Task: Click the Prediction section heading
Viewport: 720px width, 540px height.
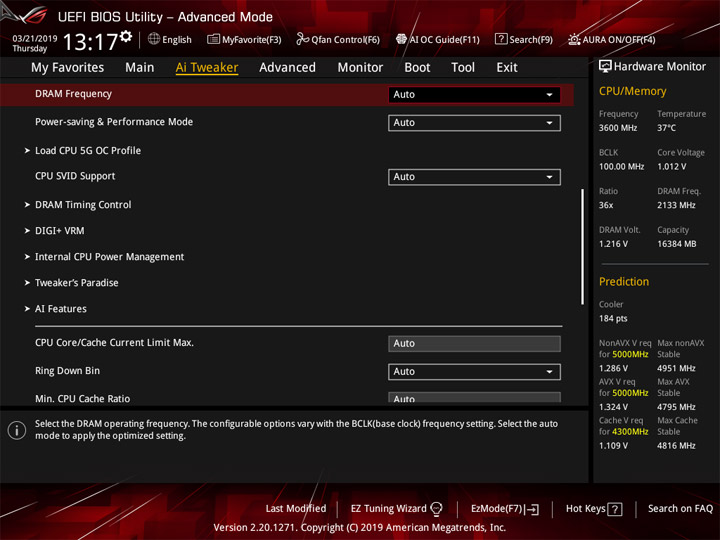Action: click(624, 281)
